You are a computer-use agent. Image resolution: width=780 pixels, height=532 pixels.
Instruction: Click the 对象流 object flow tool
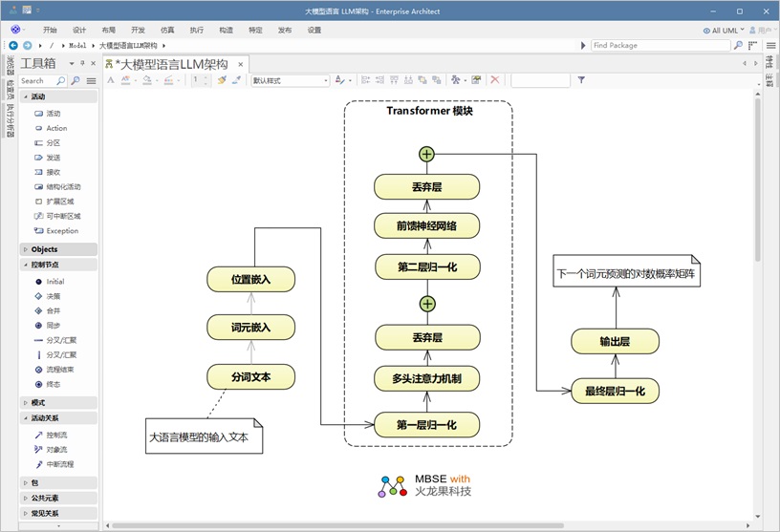[56, 449]
